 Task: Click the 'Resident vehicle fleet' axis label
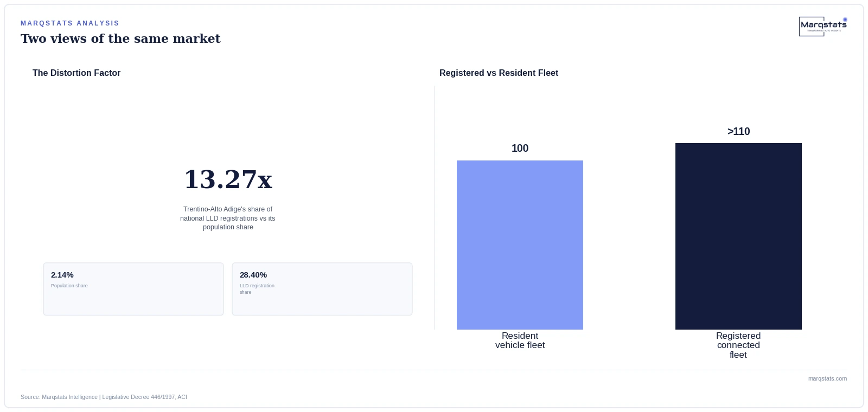[x=520, y=340]
